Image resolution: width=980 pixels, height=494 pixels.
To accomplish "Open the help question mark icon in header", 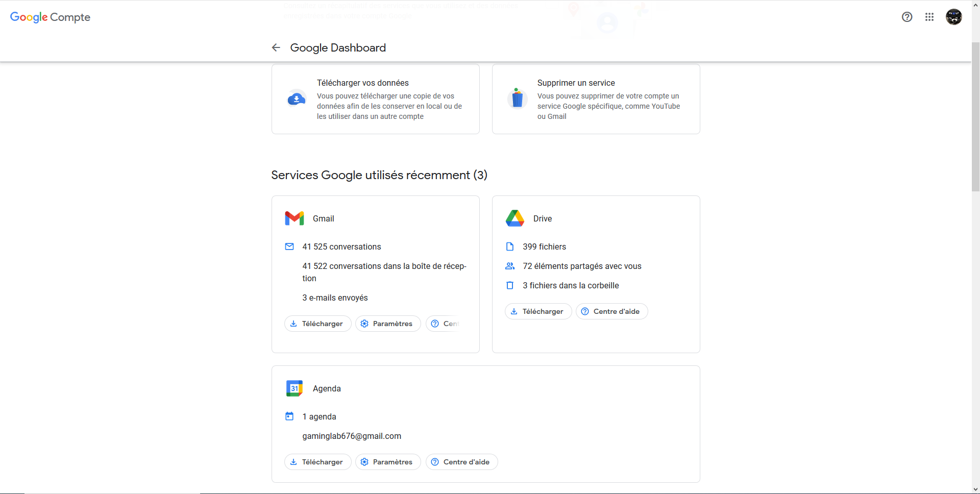I will pos(907,17).
